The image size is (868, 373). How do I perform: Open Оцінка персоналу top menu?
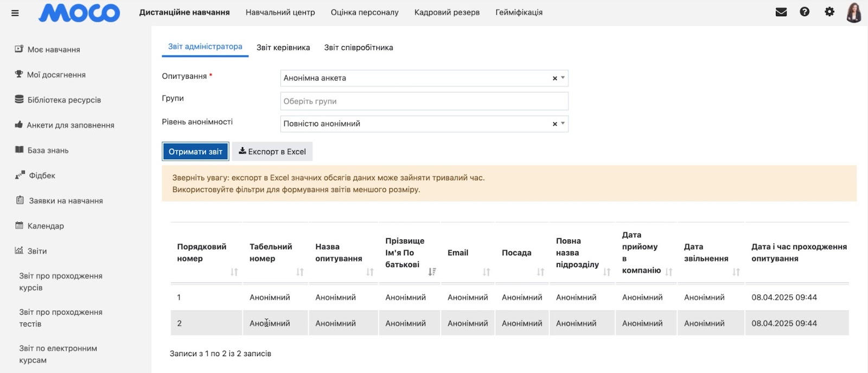(x=365, y=12)
